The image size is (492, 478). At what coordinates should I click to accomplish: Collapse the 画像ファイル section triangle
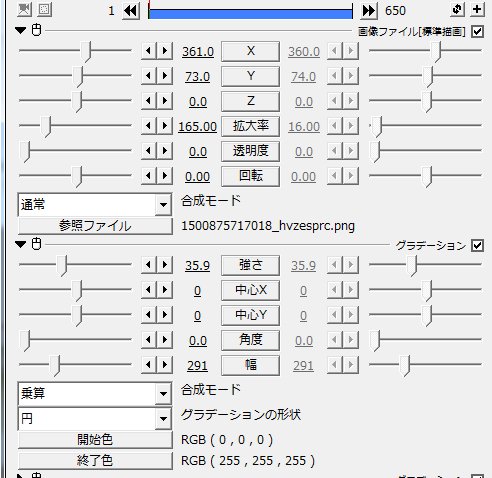[21, 30]
